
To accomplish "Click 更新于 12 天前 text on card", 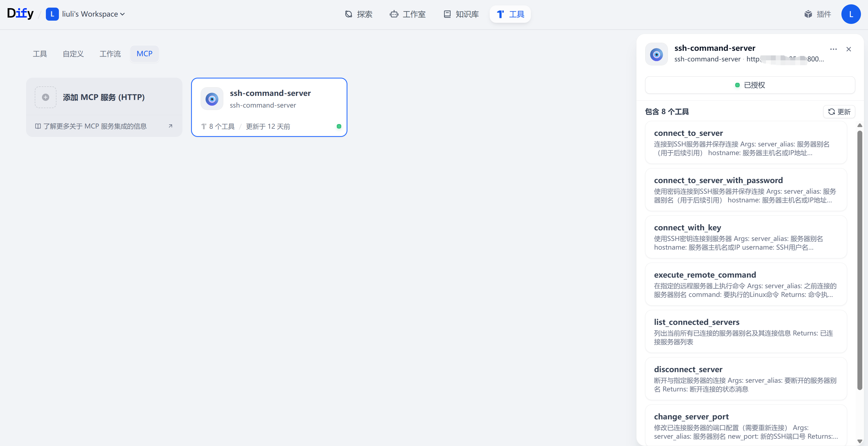I will pyautogui.click(x=268, y=126).
